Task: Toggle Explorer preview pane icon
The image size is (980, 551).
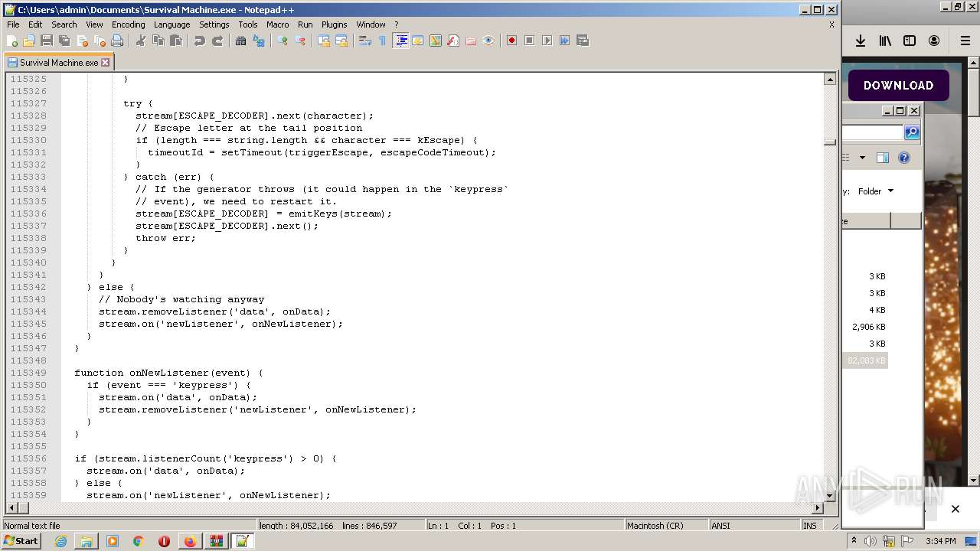Action: point(882,158)
